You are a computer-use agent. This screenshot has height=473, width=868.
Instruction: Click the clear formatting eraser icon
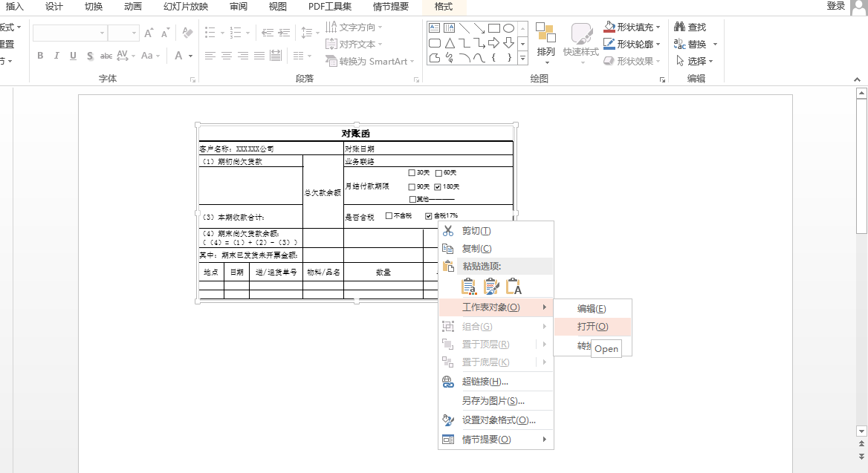[x=188, y=33]
